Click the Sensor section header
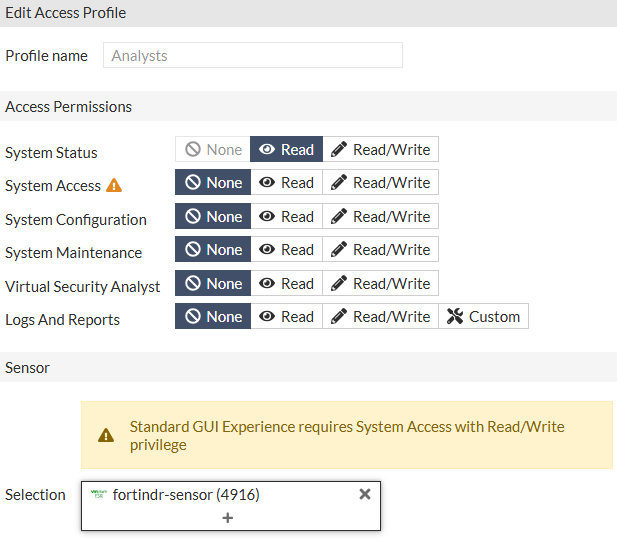Screen dimensions: 617x549 pyautogui.click(x=27, y=368)
